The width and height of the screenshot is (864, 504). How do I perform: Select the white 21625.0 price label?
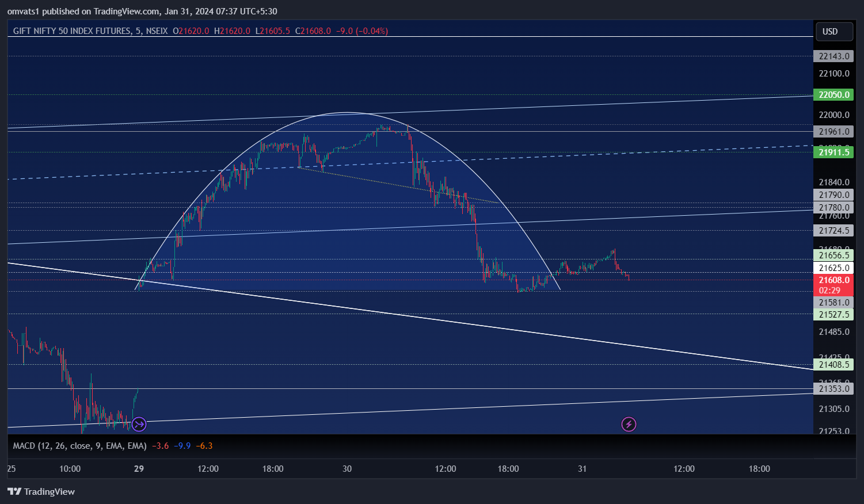(833, 268)
